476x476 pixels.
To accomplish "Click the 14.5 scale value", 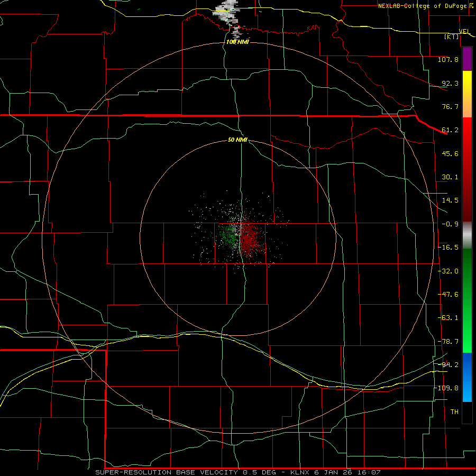I will pos(450,200).
